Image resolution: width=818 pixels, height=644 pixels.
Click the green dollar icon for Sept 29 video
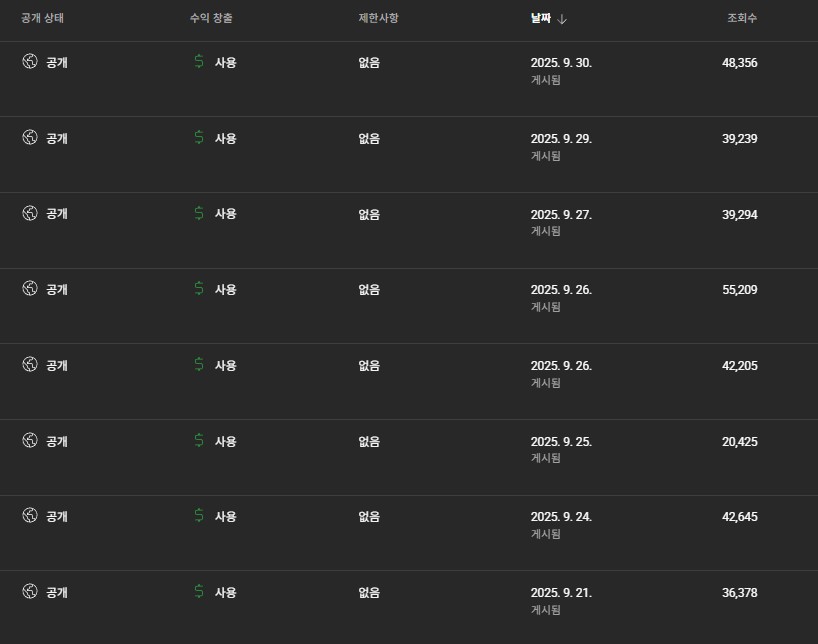coord(199,138)
